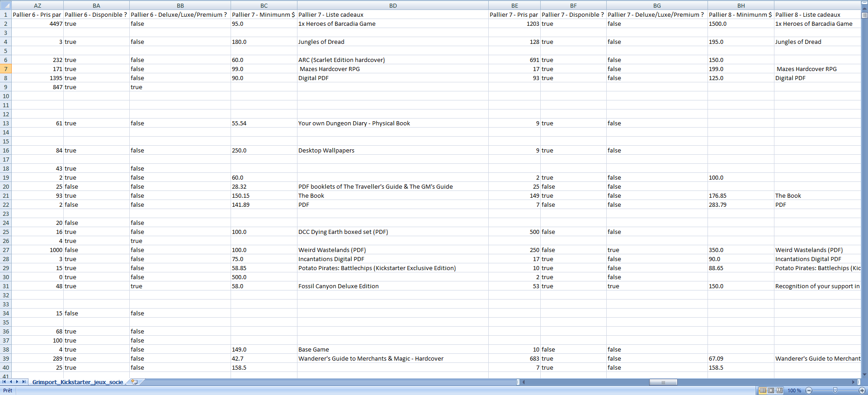Image resolution: width=868 pixels, height=395 pixels.
Task: Click header cell 'Pallier 6 - Pris par'
Action: pyautogui.click(x=38, y=14)
